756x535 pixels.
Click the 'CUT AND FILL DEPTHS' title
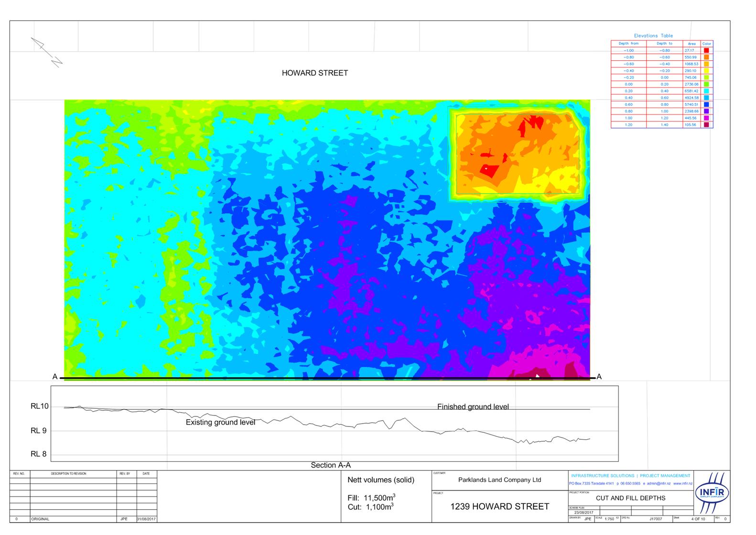click(630, 498)
